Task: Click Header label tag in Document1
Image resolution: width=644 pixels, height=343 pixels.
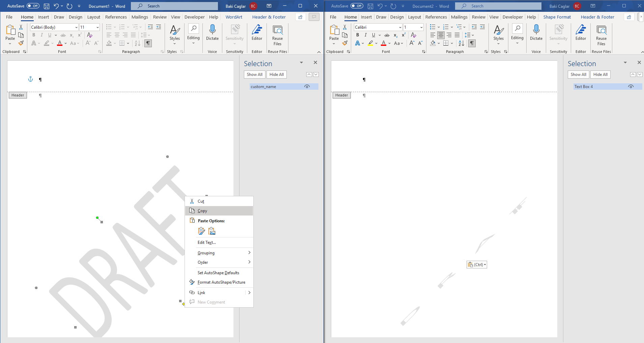Action: (18, 95)
